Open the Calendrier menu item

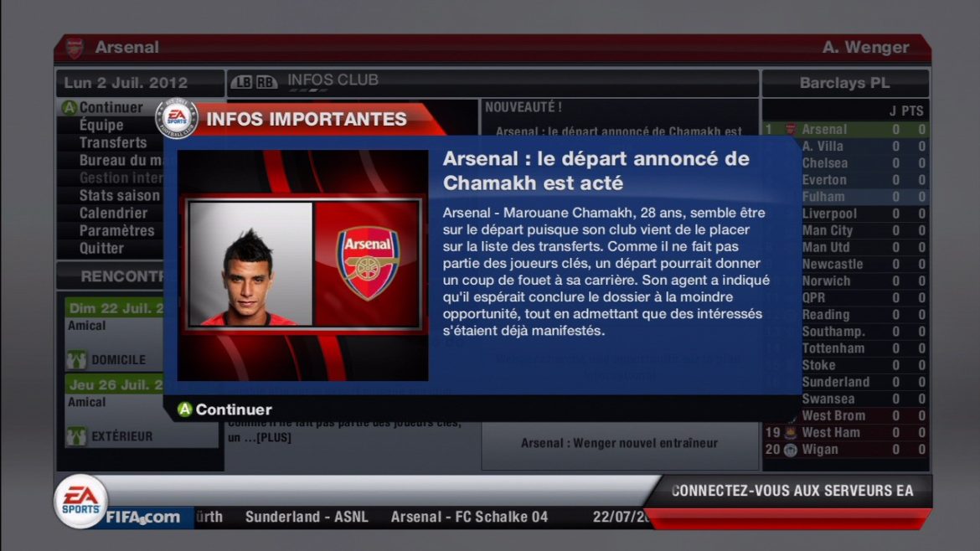click(113, 213)
